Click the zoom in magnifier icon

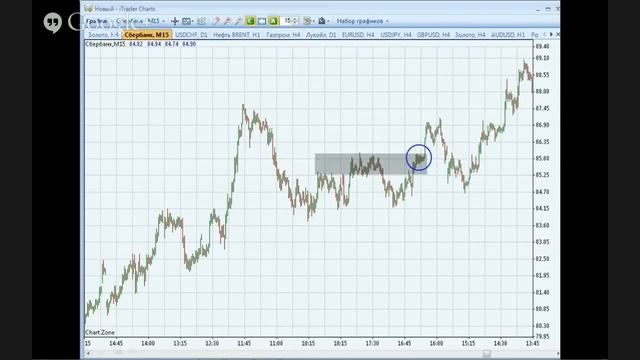click(x=227, y=21)
